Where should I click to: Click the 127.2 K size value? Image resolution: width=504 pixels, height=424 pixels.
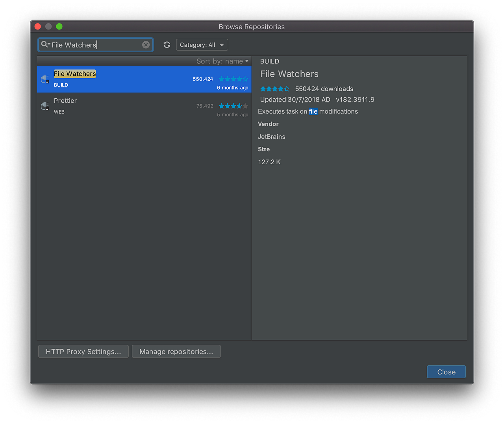pyautogui.click(x=269, y=162)
